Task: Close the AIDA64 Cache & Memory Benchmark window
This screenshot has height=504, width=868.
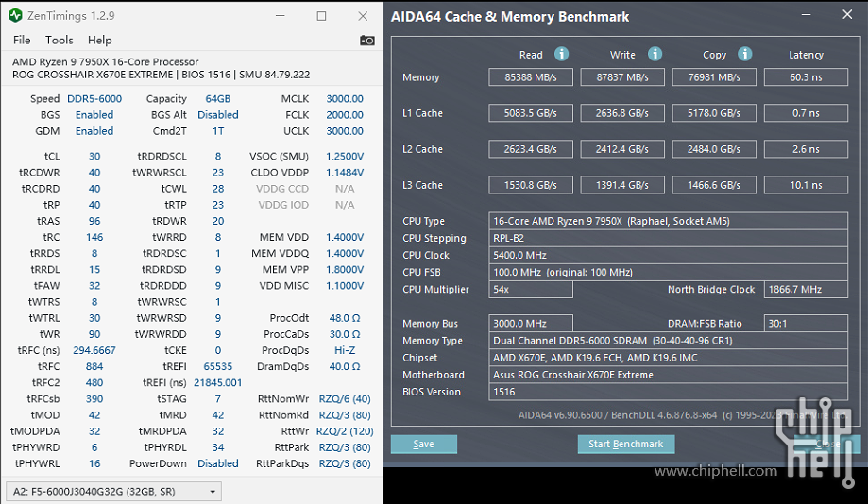Action: click(x=847, y=15)
